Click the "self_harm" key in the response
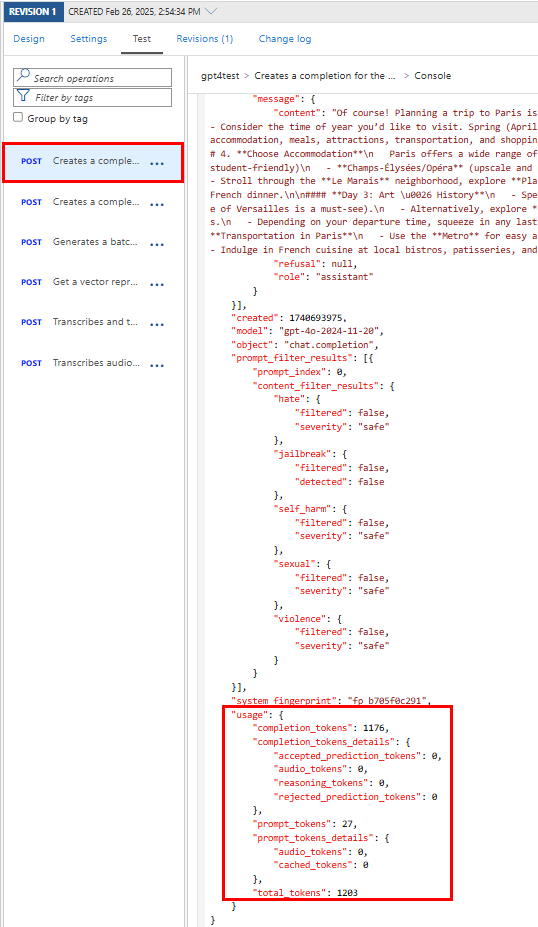538x927 pixels. (x=302, y=509)
